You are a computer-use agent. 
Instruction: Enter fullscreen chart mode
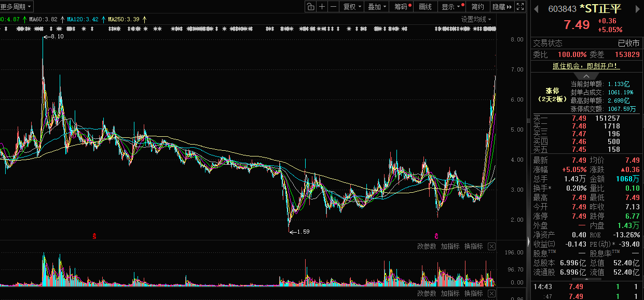[x=520, y=7]
